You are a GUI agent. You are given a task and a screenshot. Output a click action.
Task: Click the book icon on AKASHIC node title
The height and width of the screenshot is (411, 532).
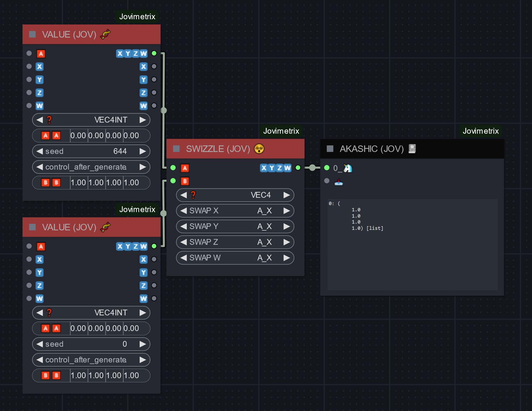(x=412, y=149)
